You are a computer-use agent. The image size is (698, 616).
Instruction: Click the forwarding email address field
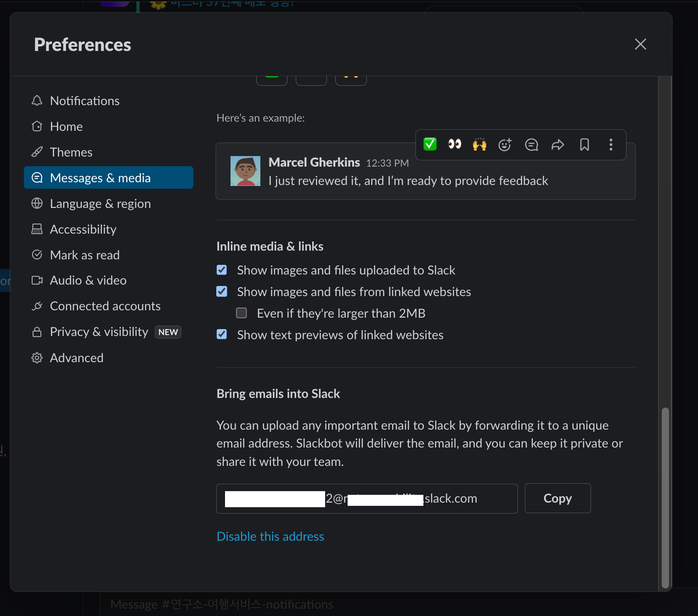click(367, 498)
